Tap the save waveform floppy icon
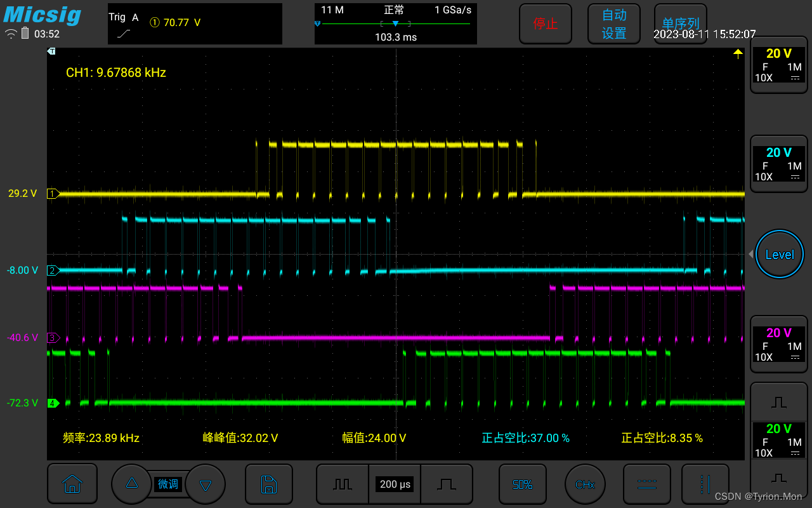The height and width of the screenshot is (508, 812). click(269, 484)
